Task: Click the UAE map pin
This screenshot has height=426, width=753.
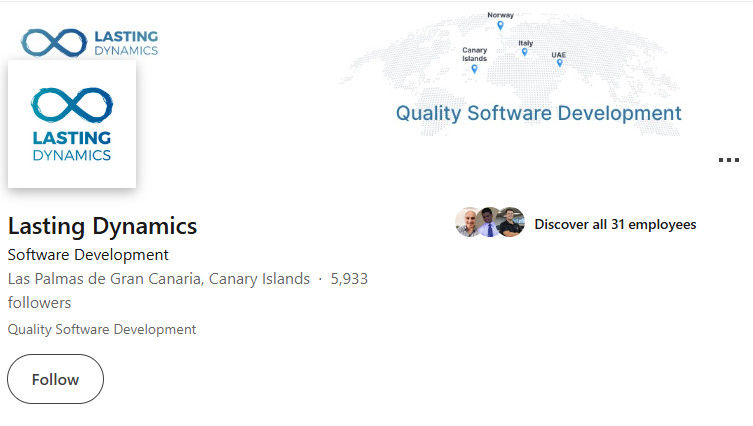Action: tap(559, 63)
